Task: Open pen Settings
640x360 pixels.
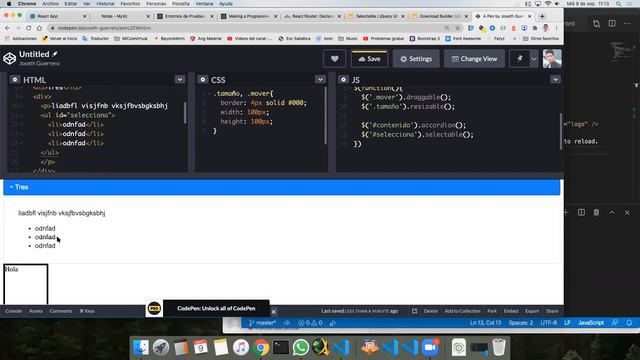Action: pos(416,59)
